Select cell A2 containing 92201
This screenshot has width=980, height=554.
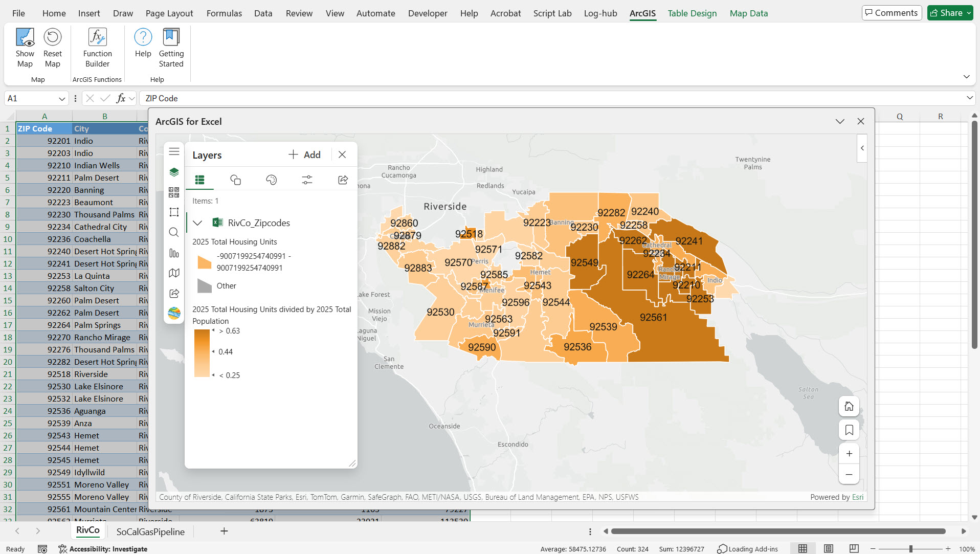tap(44, 141)
